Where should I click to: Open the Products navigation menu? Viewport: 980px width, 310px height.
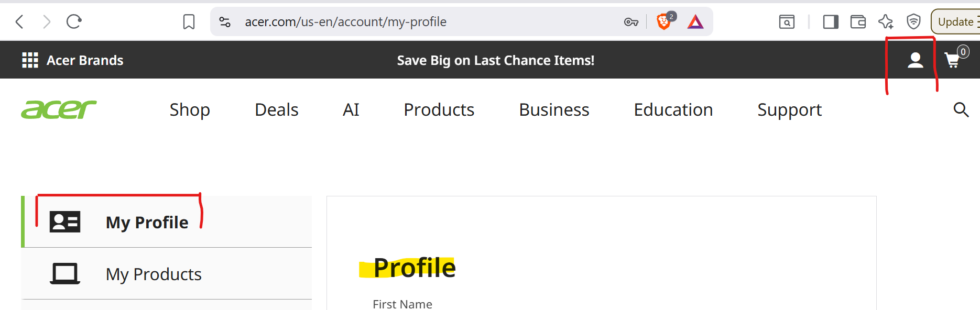(x=439, y=110)
